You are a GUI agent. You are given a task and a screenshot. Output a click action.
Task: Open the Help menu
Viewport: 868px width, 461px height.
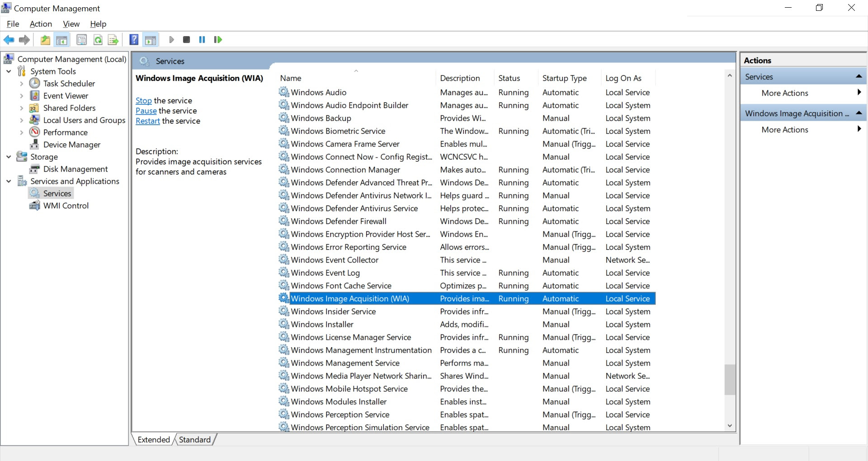(x=98, y=24)
